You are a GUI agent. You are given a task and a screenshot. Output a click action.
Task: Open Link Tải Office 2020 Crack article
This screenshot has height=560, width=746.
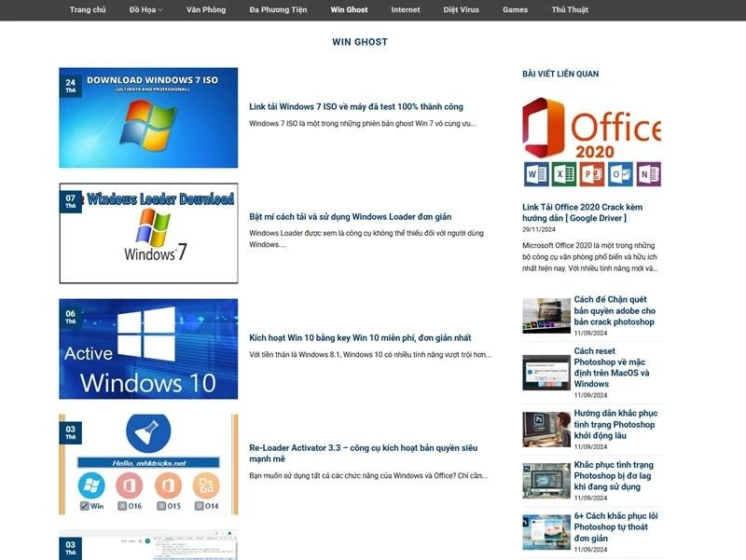[582, 212]
